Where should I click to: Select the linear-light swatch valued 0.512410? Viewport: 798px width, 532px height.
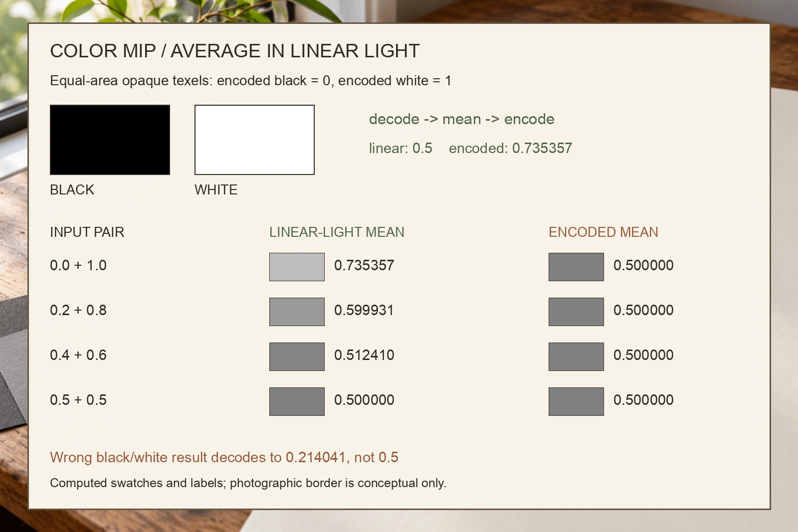coord(297,356)
